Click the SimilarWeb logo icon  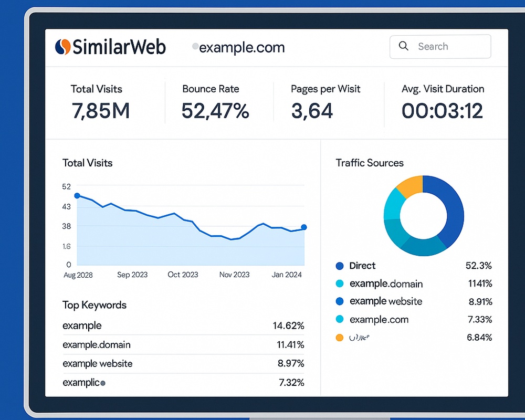pos(64,47)
